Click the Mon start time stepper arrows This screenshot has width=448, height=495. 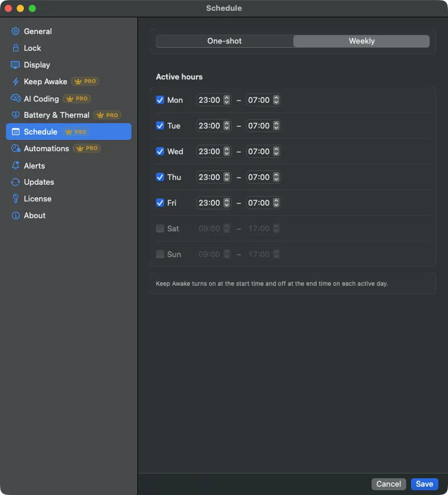point(226,100)
